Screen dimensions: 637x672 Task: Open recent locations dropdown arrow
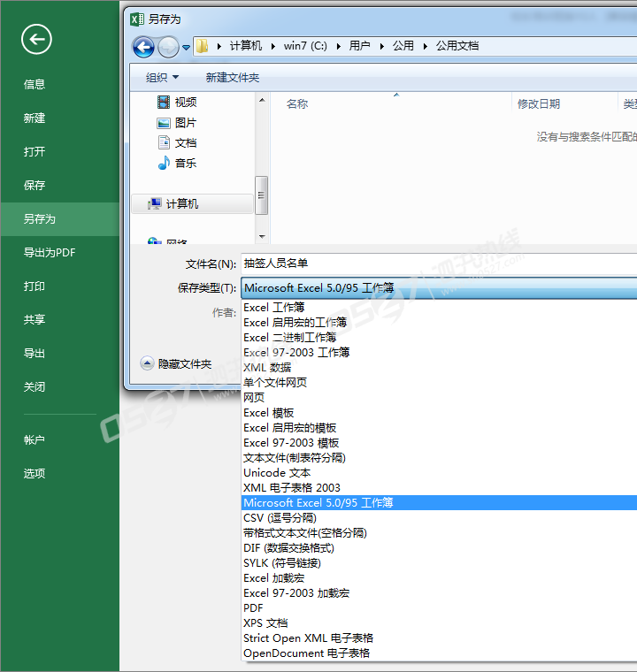(x=186, y=47)
